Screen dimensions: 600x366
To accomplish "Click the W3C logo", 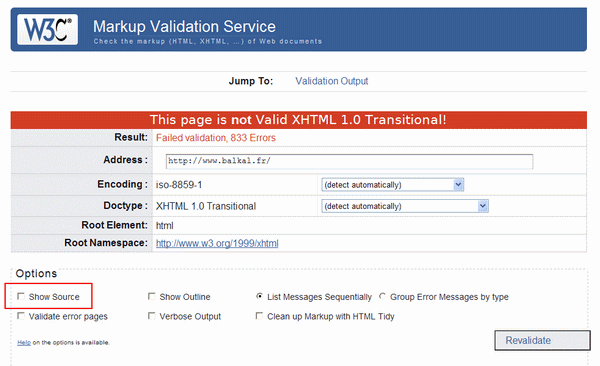I will click(x=47, y=30).
